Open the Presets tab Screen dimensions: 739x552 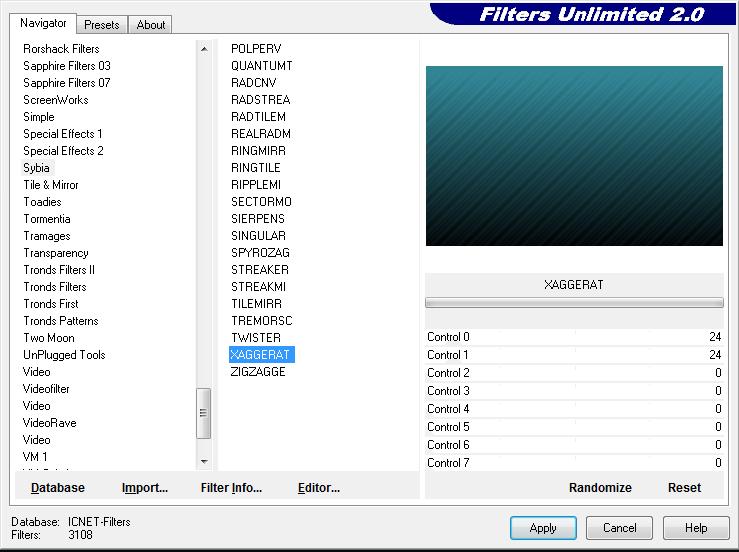coord(101,25)
